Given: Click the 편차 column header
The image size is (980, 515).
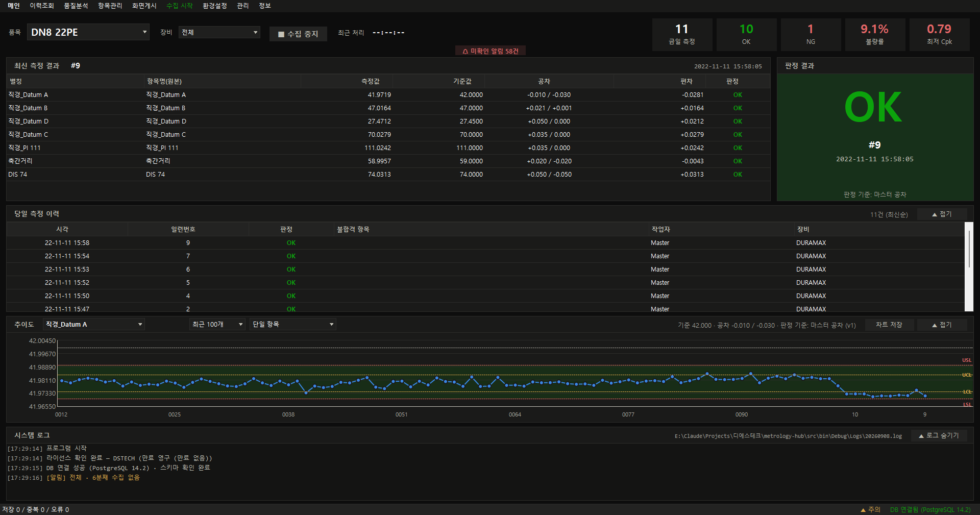Looking at the screenshot, I should [659, 82].
